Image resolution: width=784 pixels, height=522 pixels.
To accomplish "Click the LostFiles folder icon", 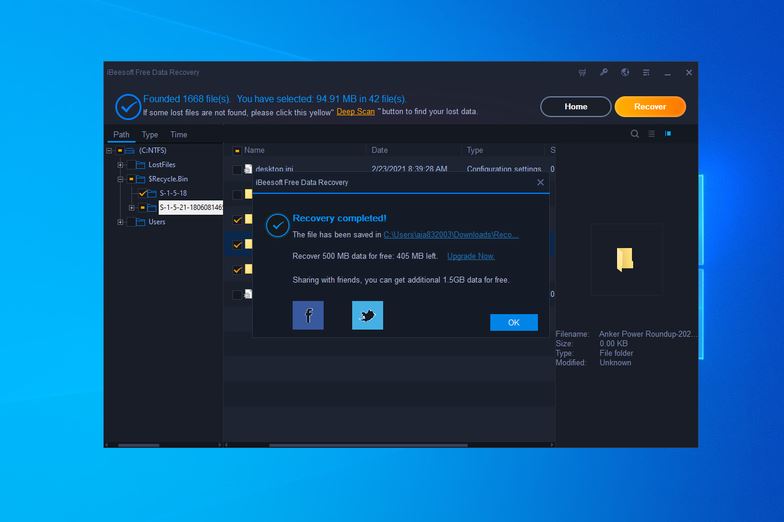I will click(x=141, y=165).
